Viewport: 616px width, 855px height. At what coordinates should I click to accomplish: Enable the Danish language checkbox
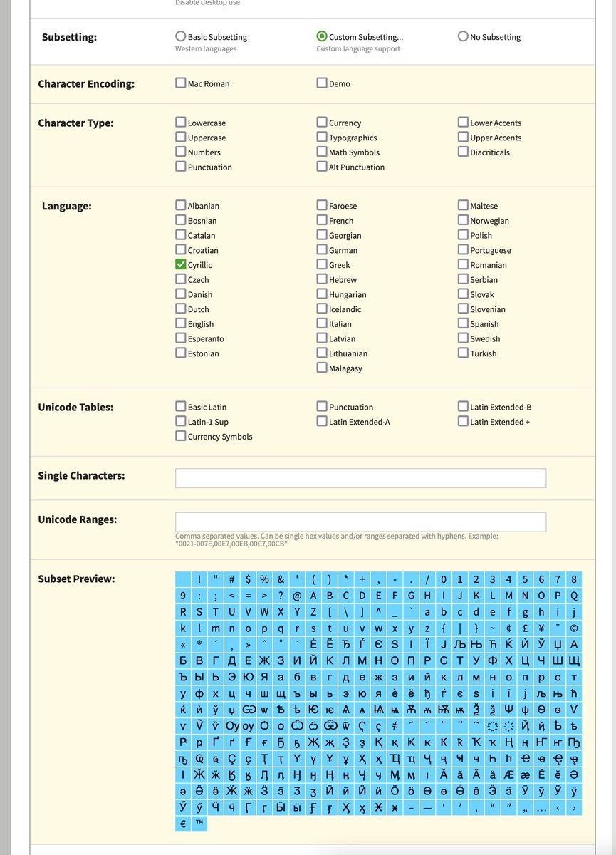coord(181,294)
